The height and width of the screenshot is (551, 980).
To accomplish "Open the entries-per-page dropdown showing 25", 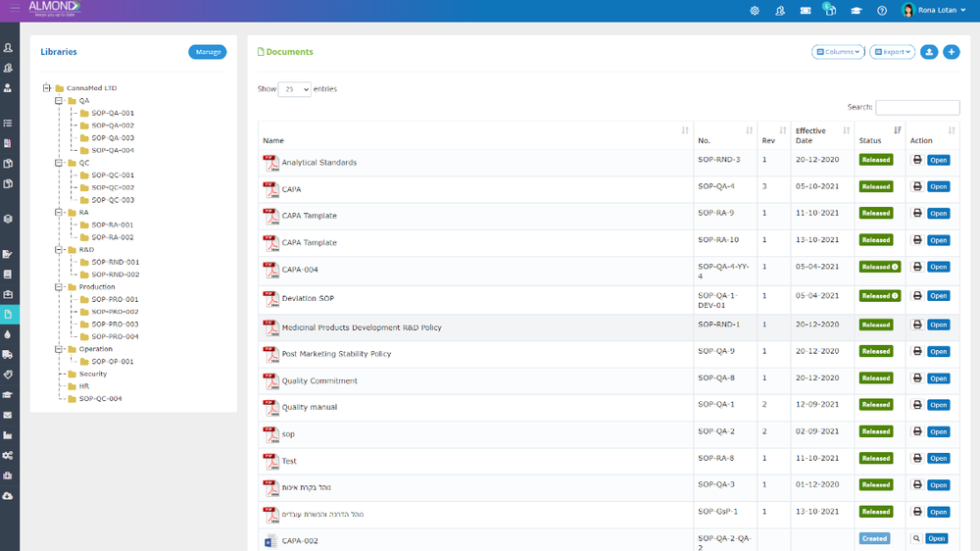I will pyautogui.click(x=295, y=89).
